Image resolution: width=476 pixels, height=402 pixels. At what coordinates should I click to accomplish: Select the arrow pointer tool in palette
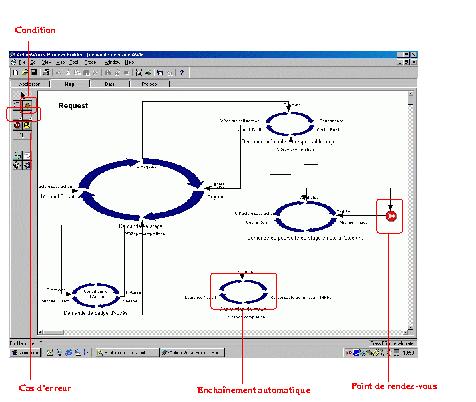[23, 95]
